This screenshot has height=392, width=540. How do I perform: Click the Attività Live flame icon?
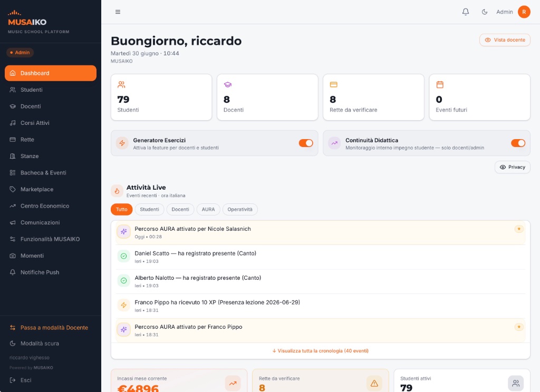[117, 191]
